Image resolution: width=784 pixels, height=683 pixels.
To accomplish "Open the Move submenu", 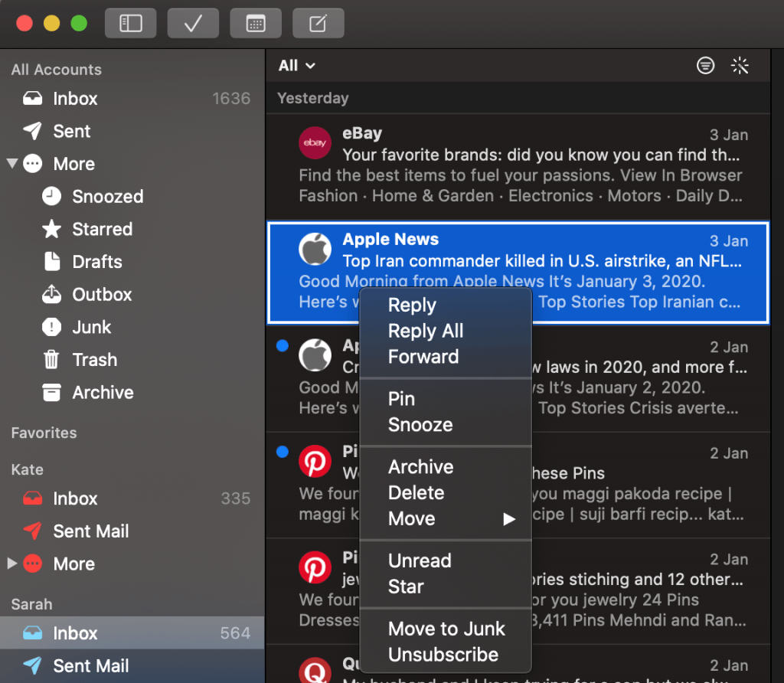I will click(446, 519).
